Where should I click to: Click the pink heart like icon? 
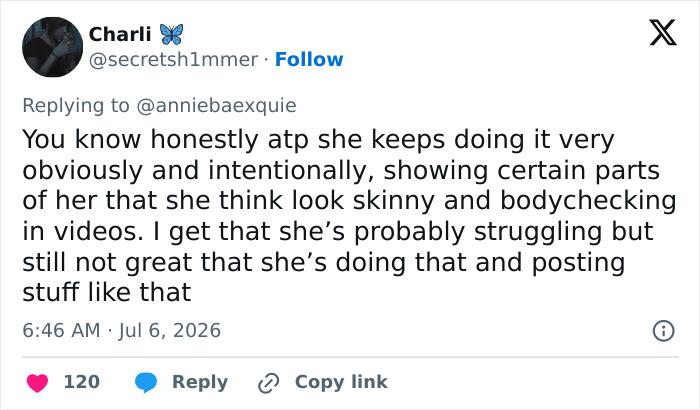click(38, 383)
